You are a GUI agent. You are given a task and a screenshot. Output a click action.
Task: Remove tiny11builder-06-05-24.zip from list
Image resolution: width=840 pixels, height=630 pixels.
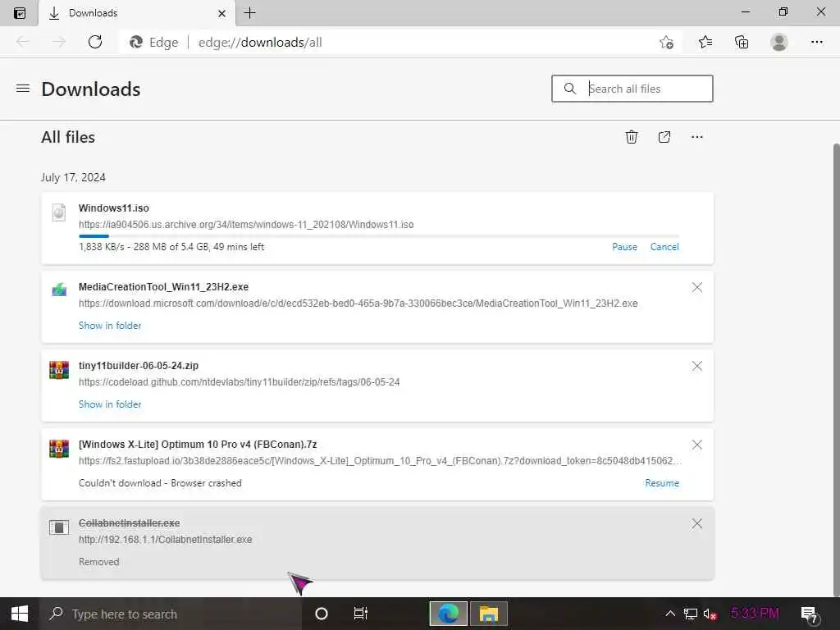(x=697, y=366)
